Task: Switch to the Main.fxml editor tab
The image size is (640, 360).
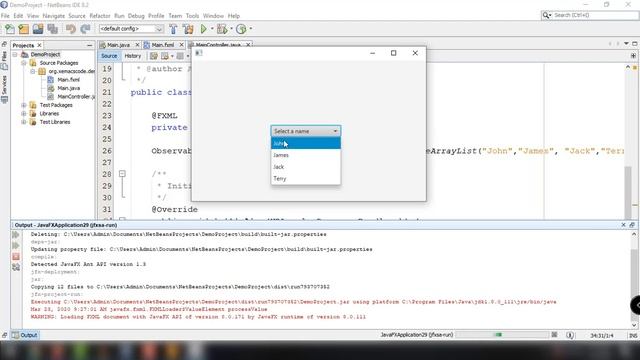Action: [162, 45]
